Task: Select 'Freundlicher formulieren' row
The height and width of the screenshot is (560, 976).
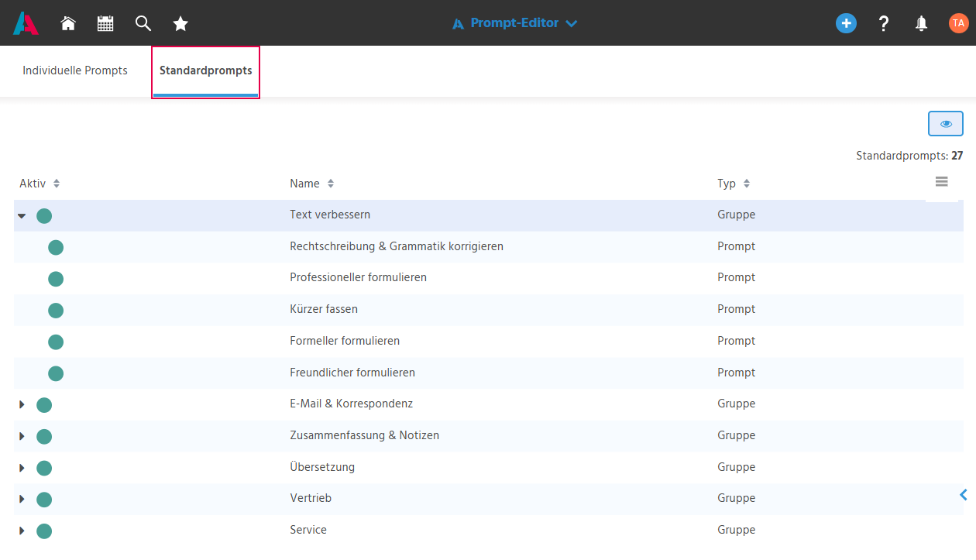Action: tap(488, 373)
